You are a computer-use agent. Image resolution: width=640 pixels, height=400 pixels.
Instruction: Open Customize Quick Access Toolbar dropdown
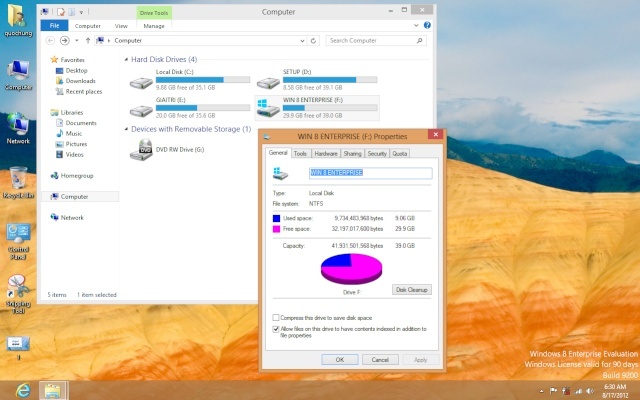click(81, 12)
